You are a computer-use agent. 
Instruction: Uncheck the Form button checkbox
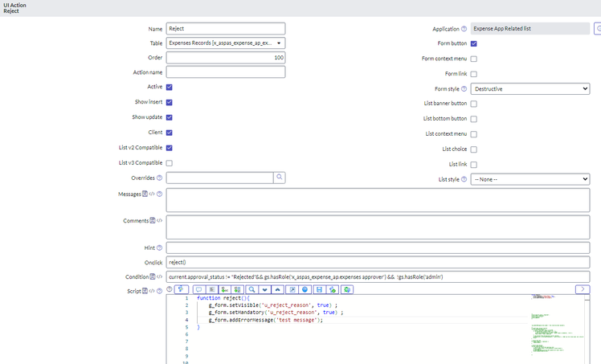(474, 43)
